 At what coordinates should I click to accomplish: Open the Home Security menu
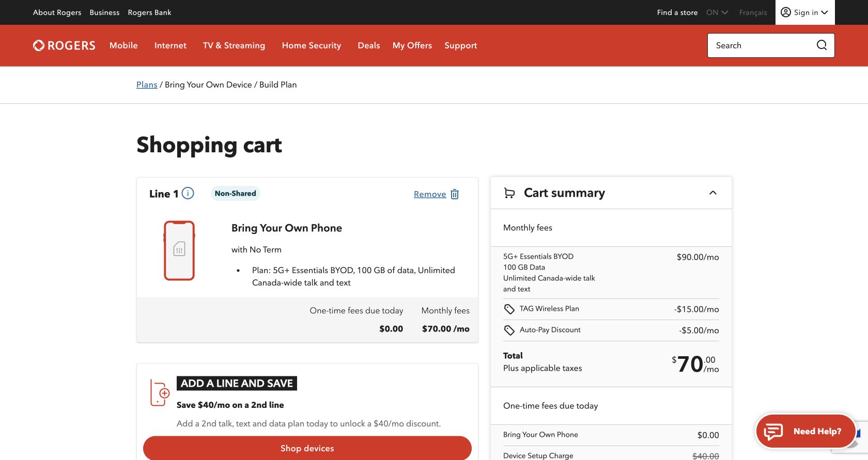pos(312,45)
